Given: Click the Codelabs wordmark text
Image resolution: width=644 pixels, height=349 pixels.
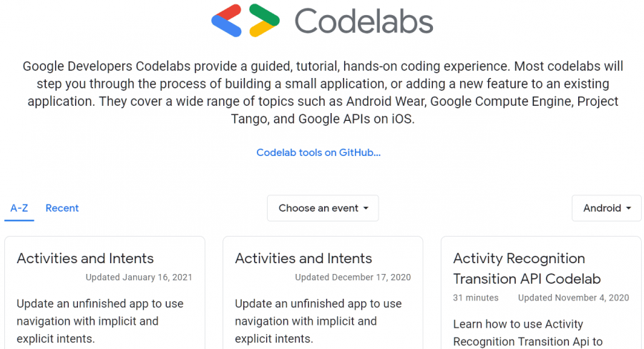Looking at the screenshot, I should (x=364, y=21).
